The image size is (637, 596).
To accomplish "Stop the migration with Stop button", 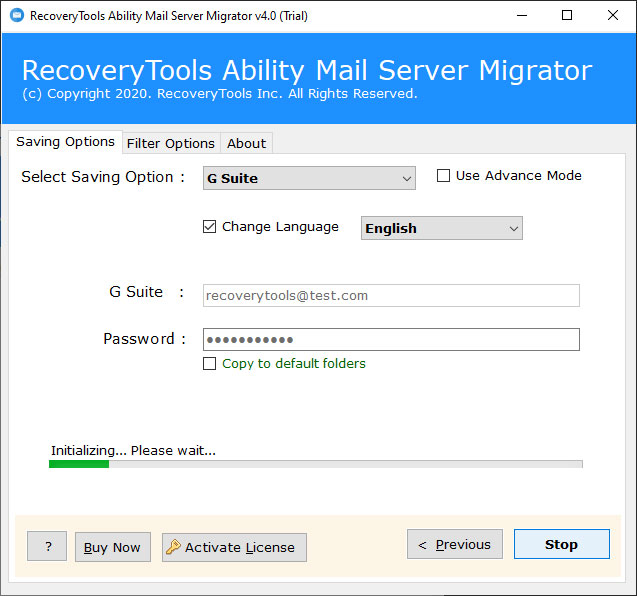I will pyautogui.click(x=562, y=544).
